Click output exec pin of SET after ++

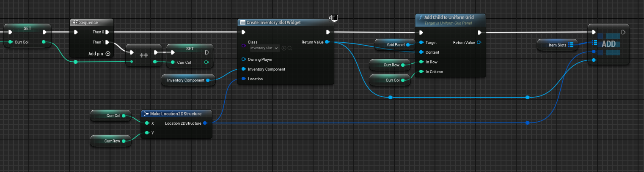(x=206, y=53)
